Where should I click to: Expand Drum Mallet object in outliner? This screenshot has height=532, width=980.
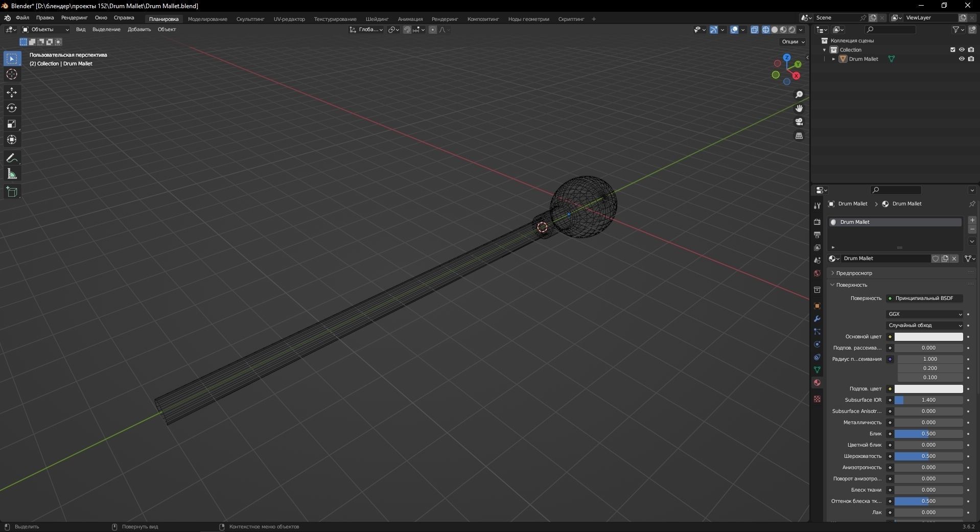tap(833, 59)
